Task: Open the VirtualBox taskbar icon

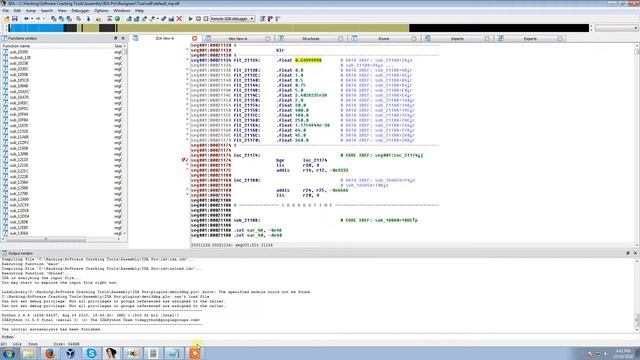Action: 70,353
